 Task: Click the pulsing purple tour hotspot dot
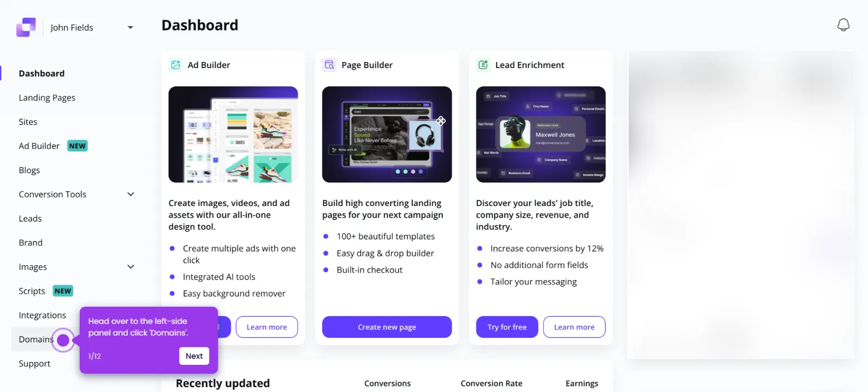pyautogui.click(x=63, y=340)
